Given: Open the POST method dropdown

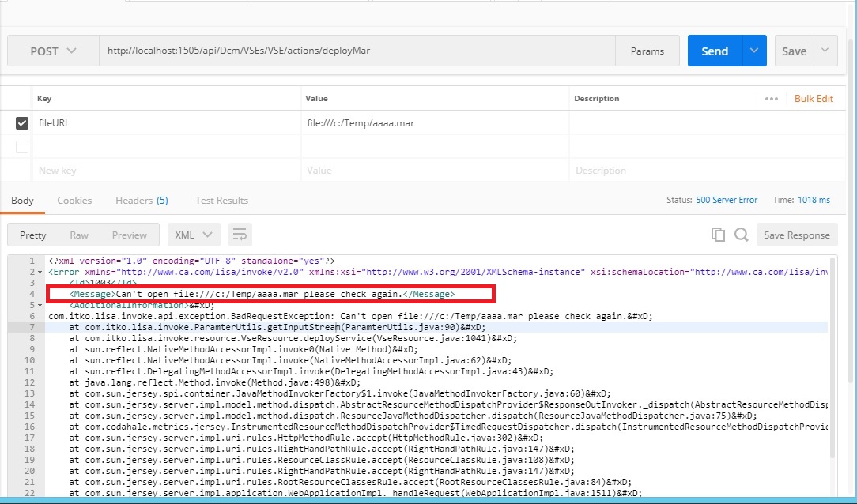Looking at the screenshot, I should click(x=52, y=50).
